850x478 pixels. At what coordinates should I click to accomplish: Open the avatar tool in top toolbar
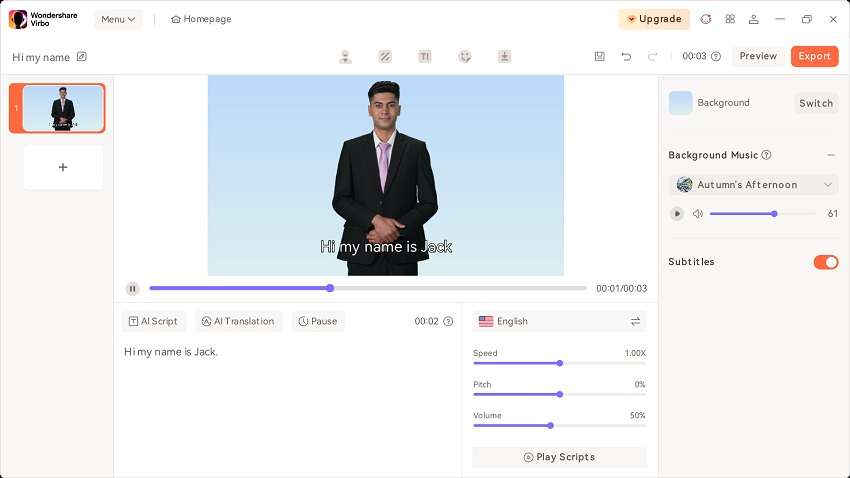345,56
